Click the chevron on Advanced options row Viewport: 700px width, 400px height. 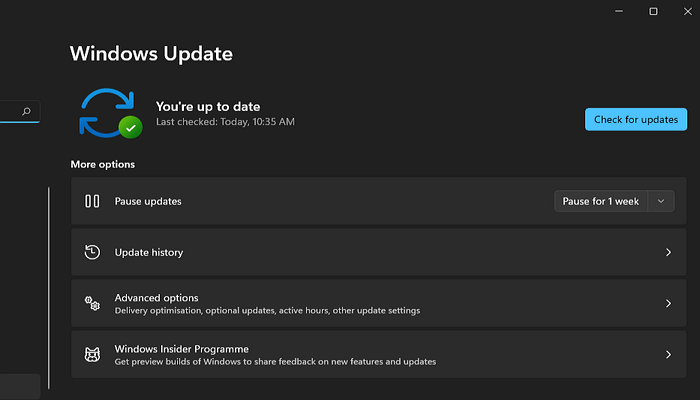pos(668,304)
